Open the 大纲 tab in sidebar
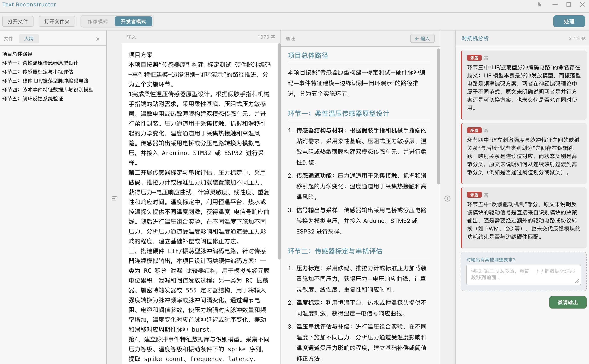 pyautogui.click(x=29, y=39)
